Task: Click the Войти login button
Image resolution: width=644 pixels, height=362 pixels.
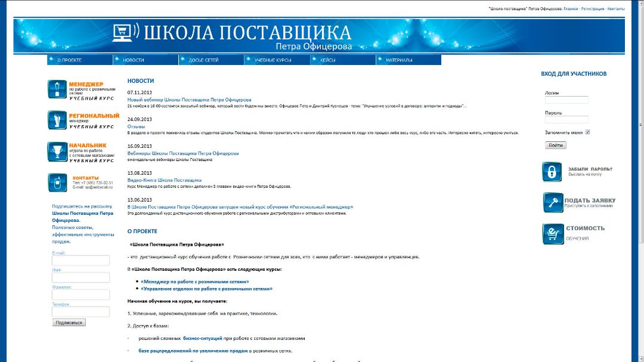Action: point(555,145)
